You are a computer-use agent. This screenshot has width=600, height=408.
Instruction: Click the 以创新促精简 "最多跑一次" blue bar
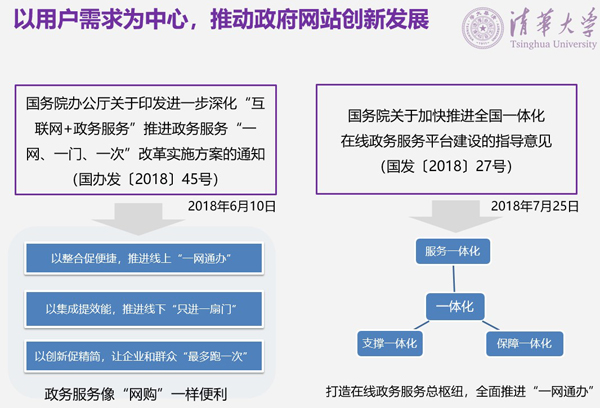140,355
